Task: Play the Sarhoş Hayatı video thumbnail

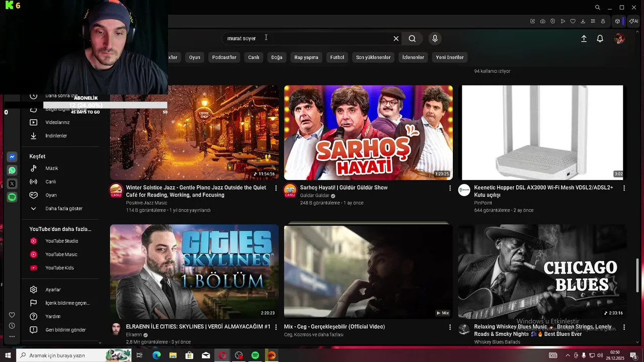Action: pyautogui.click(x=368, y=133)
